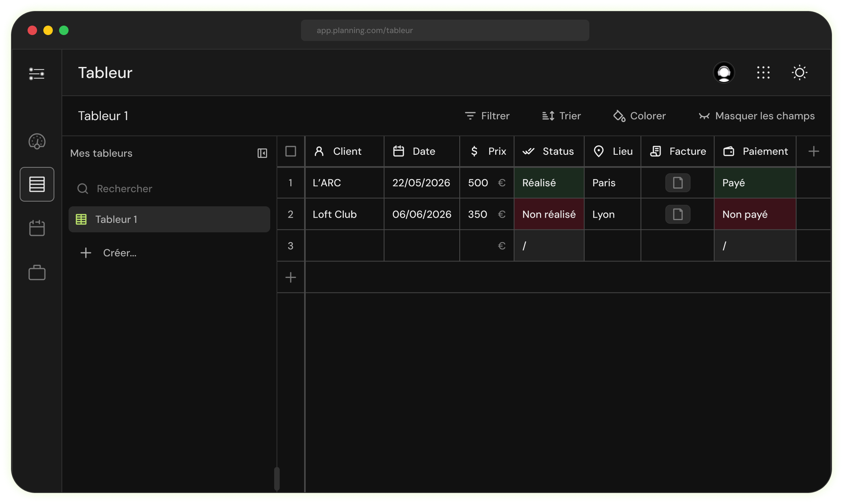Open the empty payment cell in row 3
Viewport: 843px width, 504px height.
click(x=755, y=246)
